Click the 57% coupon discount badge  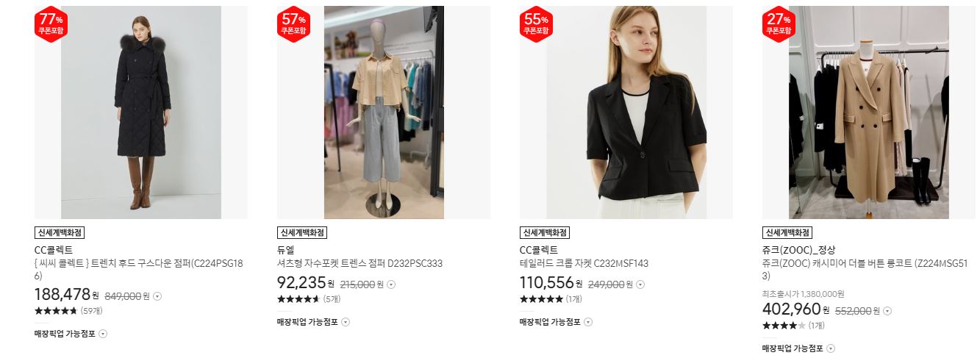click(293, 24)
